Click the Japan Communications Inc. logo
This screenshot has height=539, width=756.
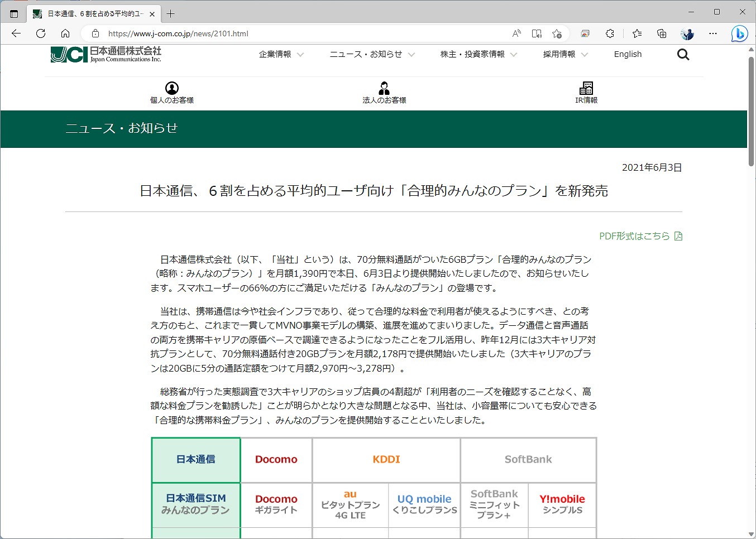click(106, 55)
